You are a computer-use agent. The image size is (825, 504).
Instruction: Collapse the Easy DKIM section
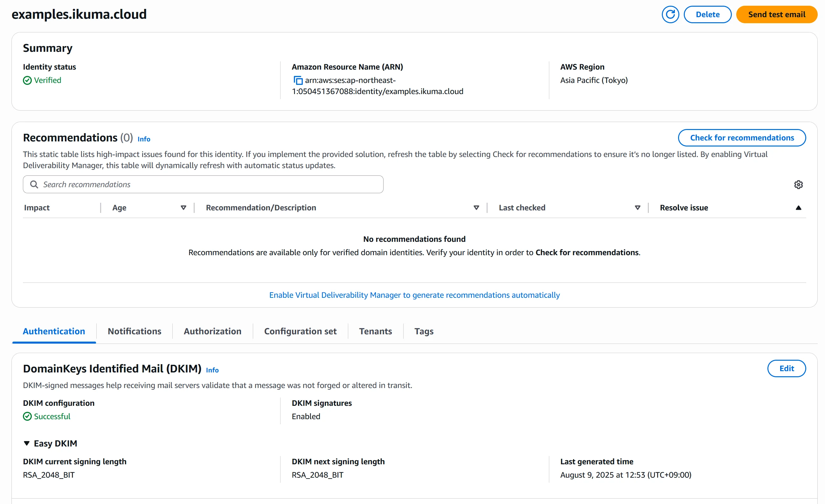pyautogui.click(x=27, y=444)
